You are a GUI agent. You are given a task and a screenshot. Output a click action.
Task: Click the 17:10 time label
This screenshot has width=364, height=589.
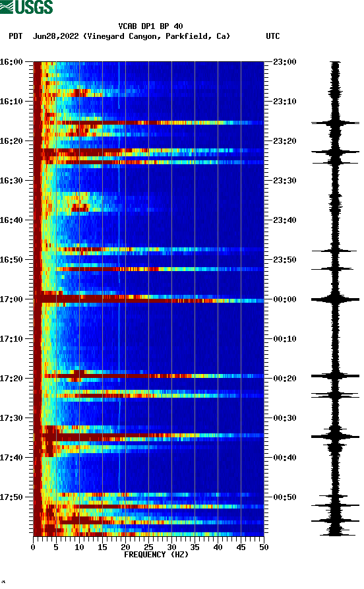coord(11,339)
